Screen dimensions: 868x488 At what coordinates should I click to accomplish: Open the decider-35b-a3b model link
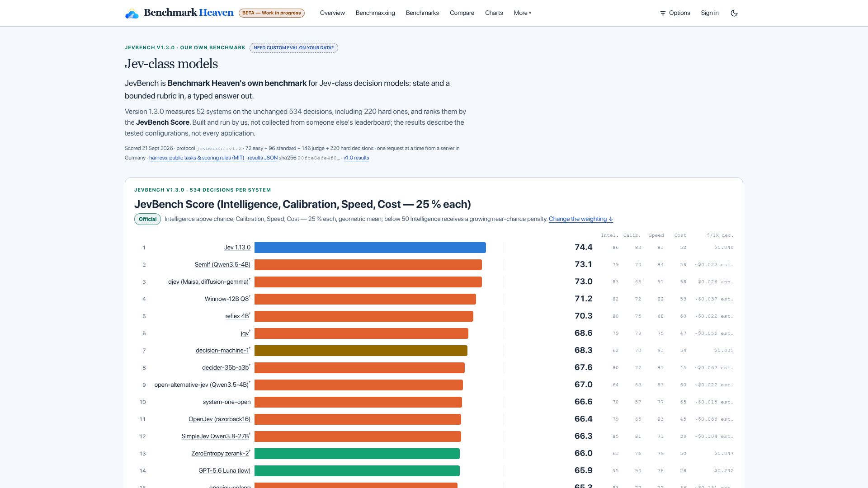(226, 368)
